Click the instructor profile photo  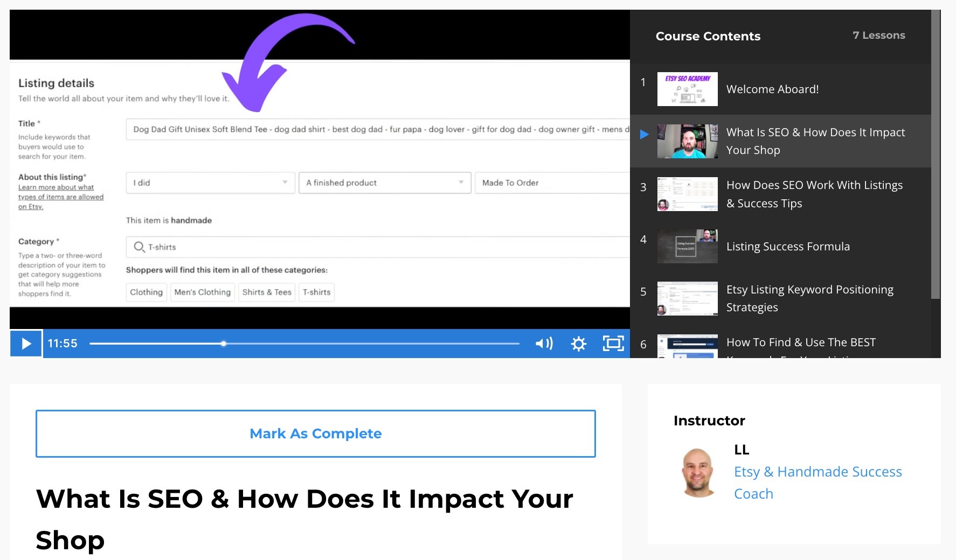point(698,473)
